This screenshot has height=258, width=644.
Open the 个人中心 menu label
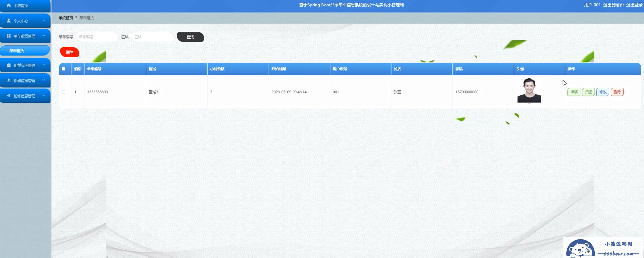tap(21, 21)
